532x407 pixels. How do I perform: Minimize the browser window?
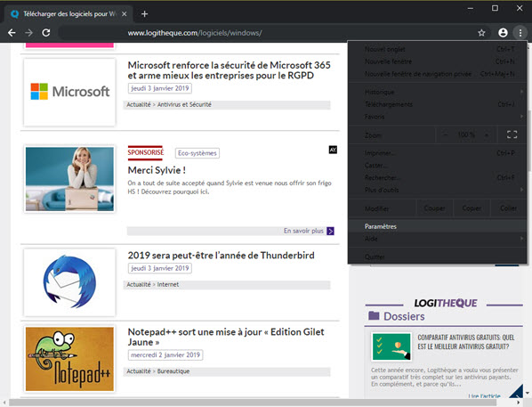coord(471,8)
